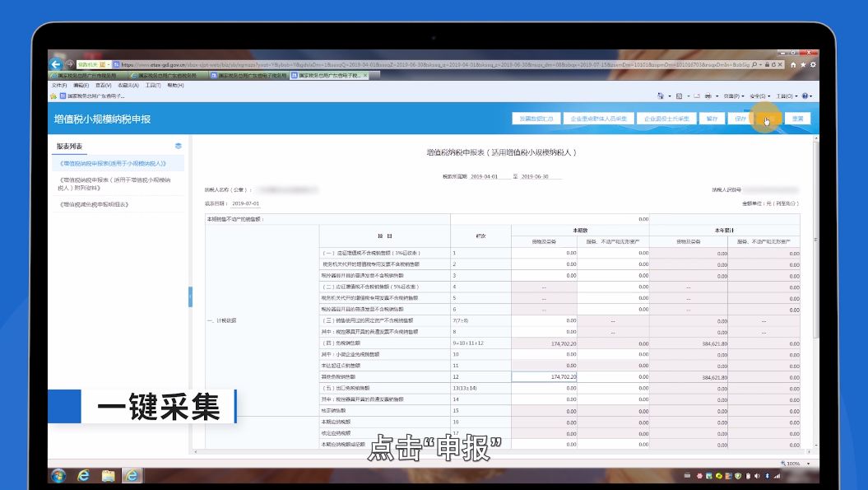
Task: Click the lock security icon in address bar
Action: pos(768,65)
